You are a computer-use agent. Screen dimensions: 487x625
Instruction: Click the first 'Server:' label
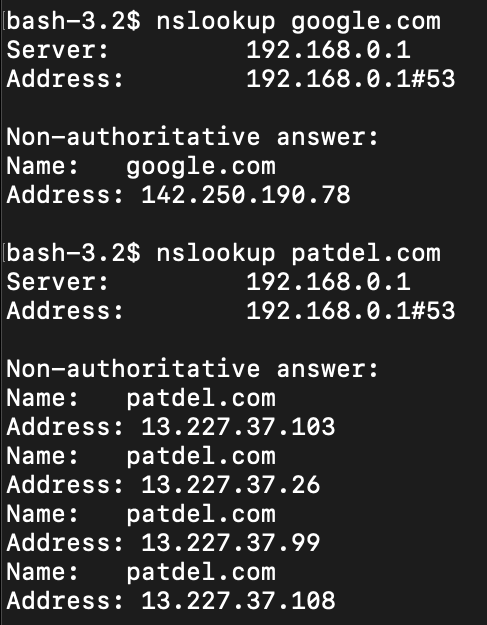click(57, 50)
